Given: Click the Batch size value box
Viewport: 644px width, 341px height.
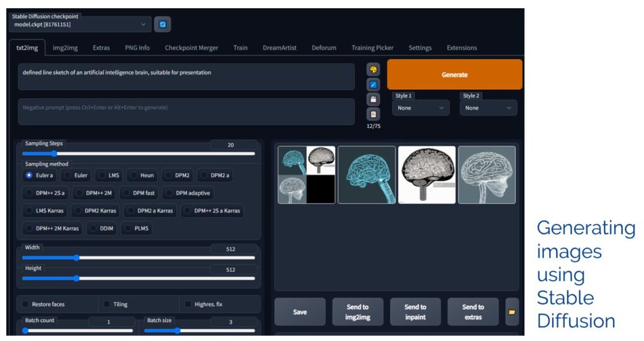Looking at the screenshot, I should tap(234, 322).
